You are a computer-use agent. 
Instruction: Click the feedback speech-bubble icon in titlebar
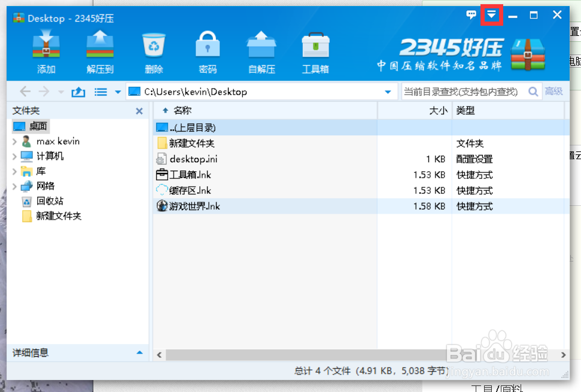click(x=472, y=14)
